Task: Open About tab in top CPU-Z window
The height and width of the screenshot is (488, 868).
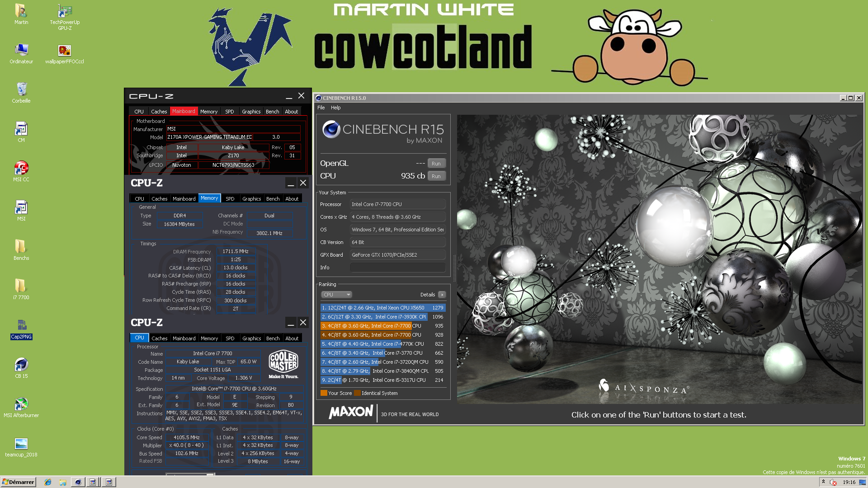Action: pyautogui.click(x=292, y=112)
